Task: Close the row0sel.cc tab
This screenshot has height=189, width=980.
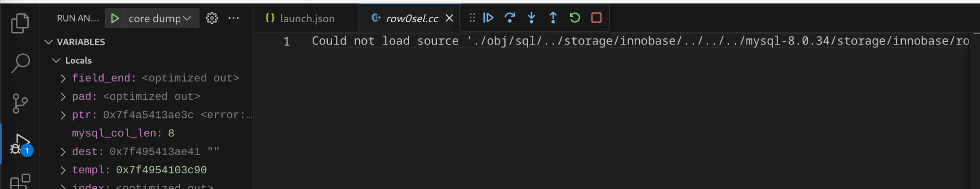Action: click(x=449, y=18)
